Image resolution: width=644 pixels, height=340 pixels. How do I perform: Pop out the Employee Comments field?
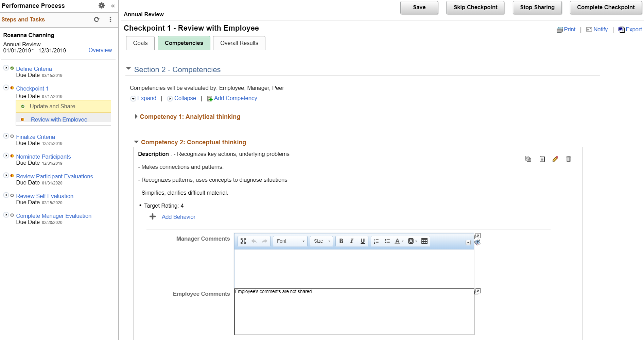(477, 291)
